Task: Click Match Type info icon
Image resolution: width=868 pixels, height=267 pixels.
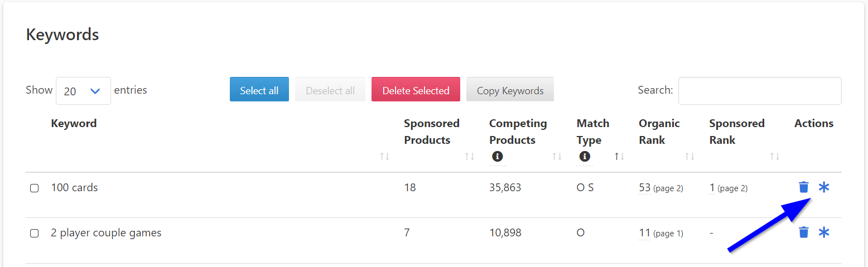Action: 585,157
